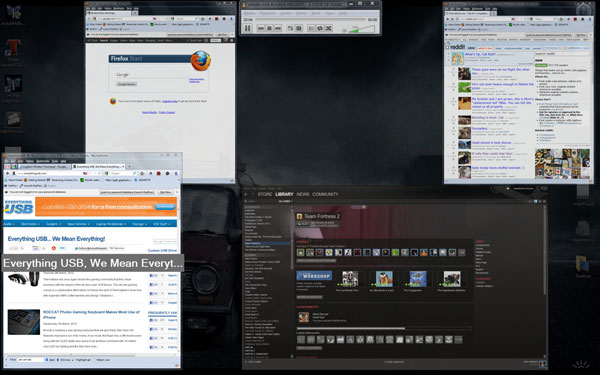Expand the Input Devices menu on Everything USB
The height and width of the screenshot is (375, 600).
(x=78, y=224)
